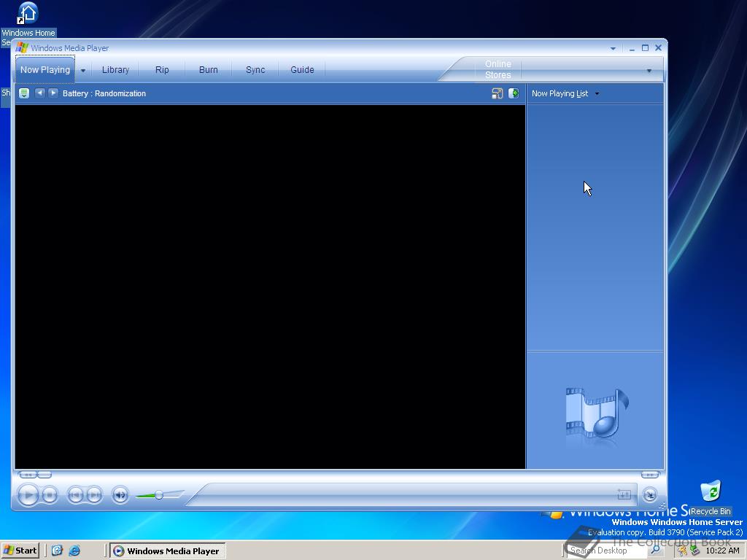Open the title bar quick-access menu arrow

point(613,49)
